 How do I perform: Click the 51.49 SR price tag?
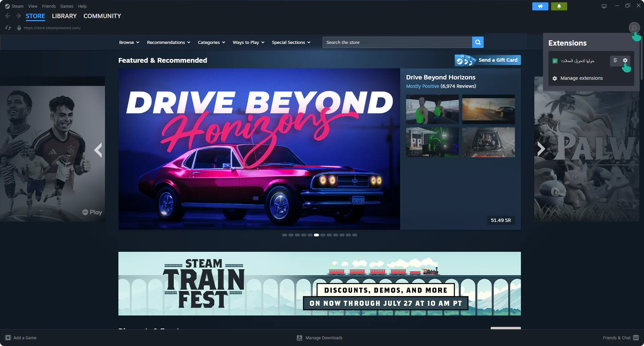(x=501, y=220)
